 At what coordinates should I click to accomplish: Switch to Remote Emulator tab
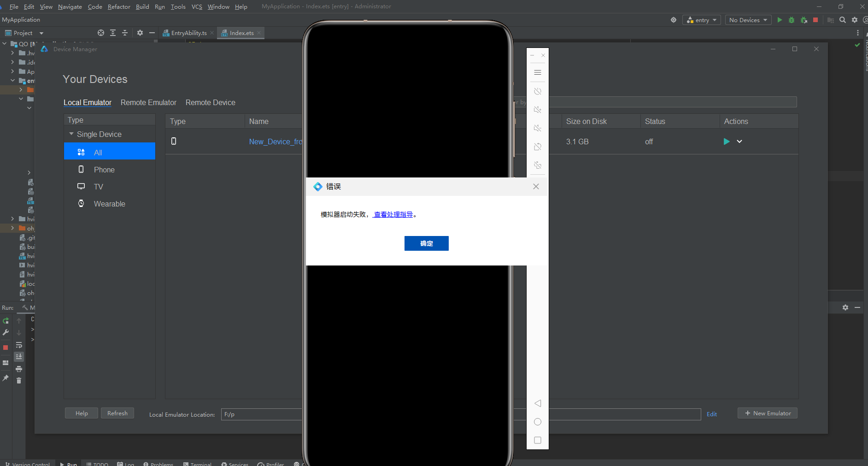(x=148, y=102)
